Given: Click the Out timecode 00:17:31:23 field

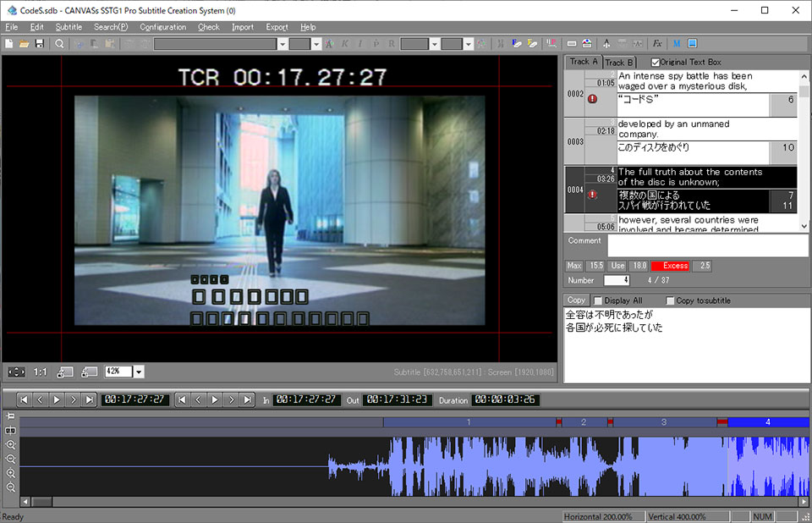Looking at the screenshot, I should [398, 399].
